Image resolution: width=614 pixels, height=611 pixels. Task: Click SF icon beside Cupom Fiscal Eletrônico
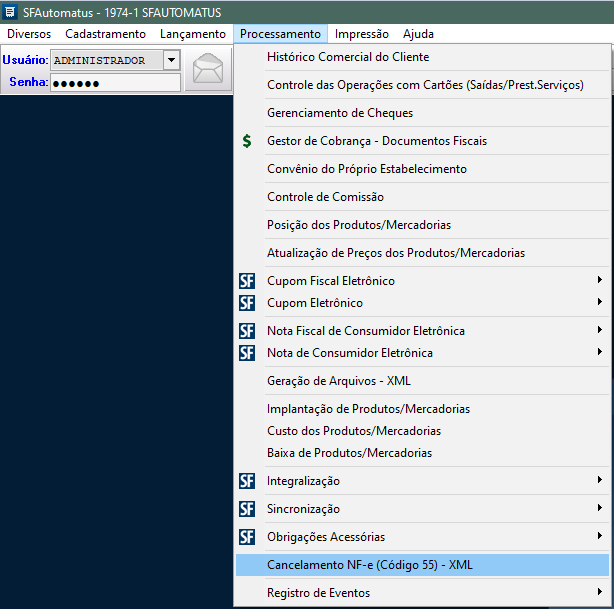[247, 281]
